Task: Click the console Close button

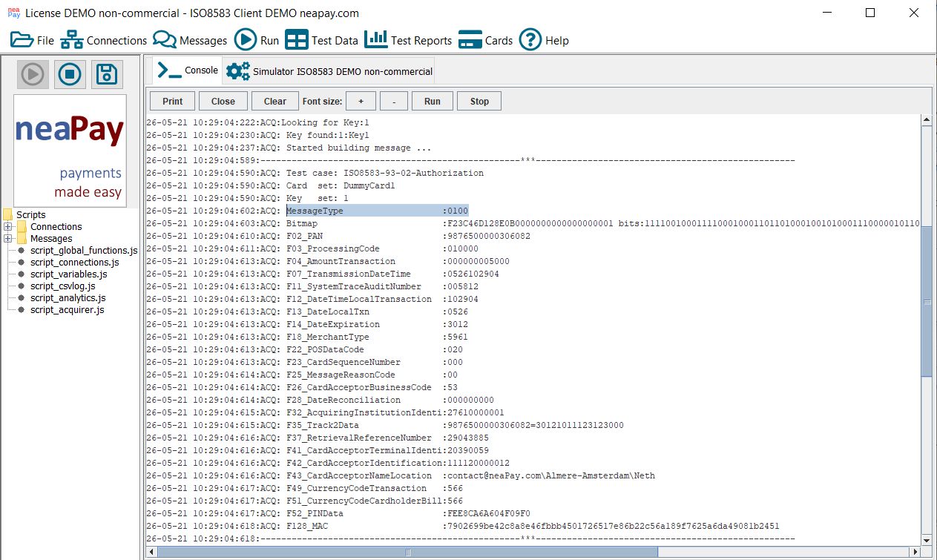Action: pos(223,101)
